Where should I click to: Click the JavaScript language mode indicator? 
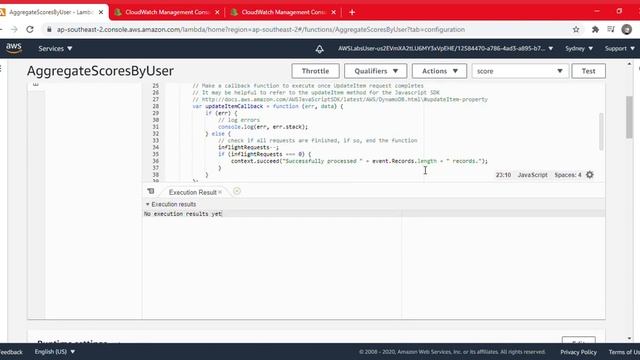(x=532, y=175)
